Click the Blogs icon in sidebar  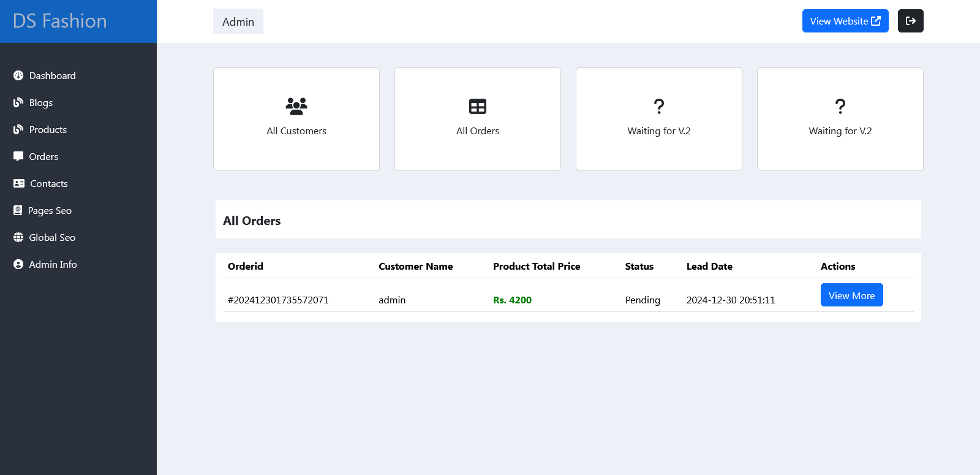pyautogui.click(x=18, y=102)
